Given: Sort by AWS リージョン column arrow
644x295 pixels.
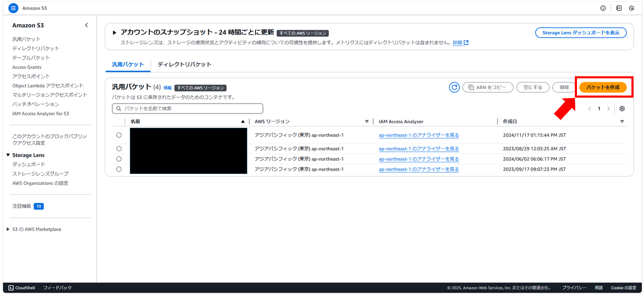Looking at the screenshot, I should (x=367, y=122).
